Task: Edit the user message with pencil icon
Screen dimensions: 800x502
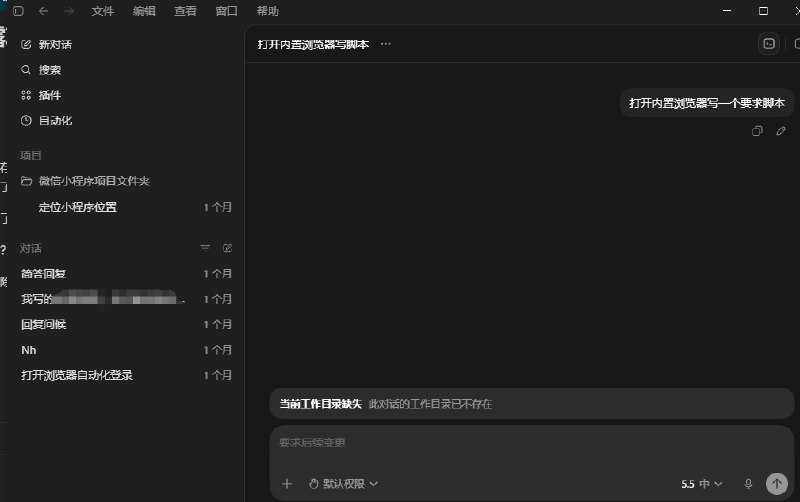Action: (x=781, y=131)
